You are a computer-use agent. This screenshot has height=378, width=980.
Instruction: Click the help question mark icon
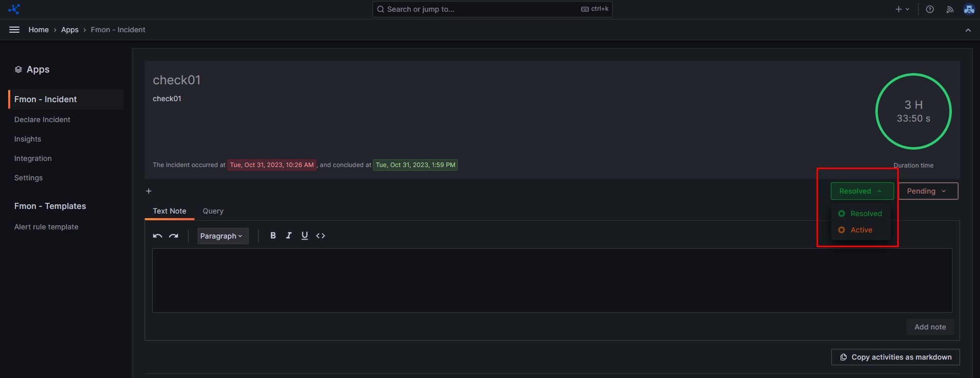tap(930, 9)
